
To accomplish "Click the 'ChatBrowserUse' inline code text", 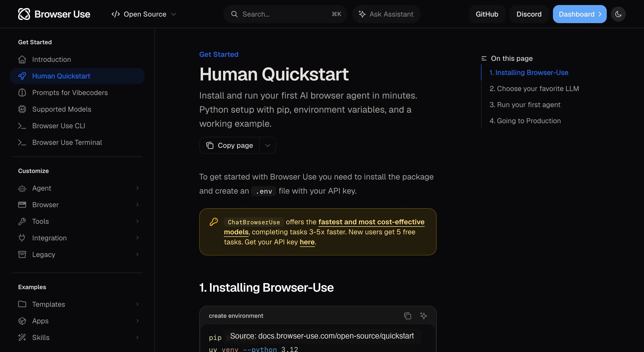I will 254,222.
